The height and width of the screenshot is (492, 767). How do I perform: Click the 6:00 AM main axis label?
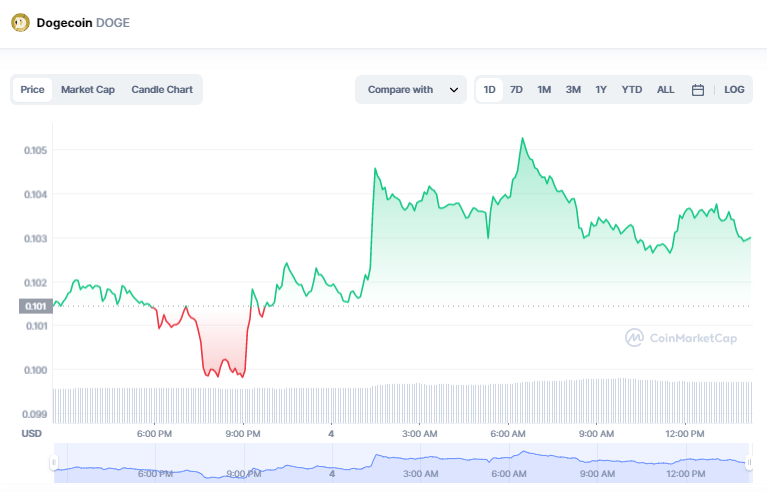(x=508, y=434)
